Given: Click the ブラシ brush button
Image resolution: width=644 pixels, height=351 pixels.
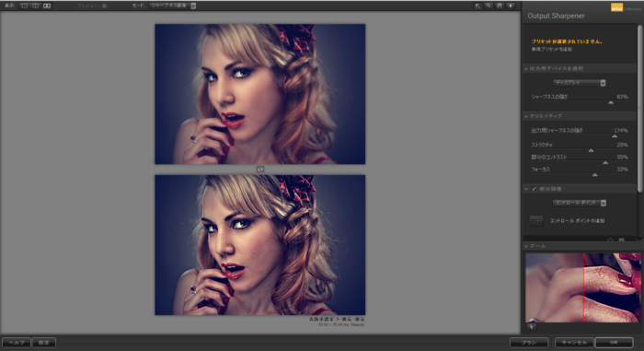Looking at the screenshot, I should coord(529,343).
